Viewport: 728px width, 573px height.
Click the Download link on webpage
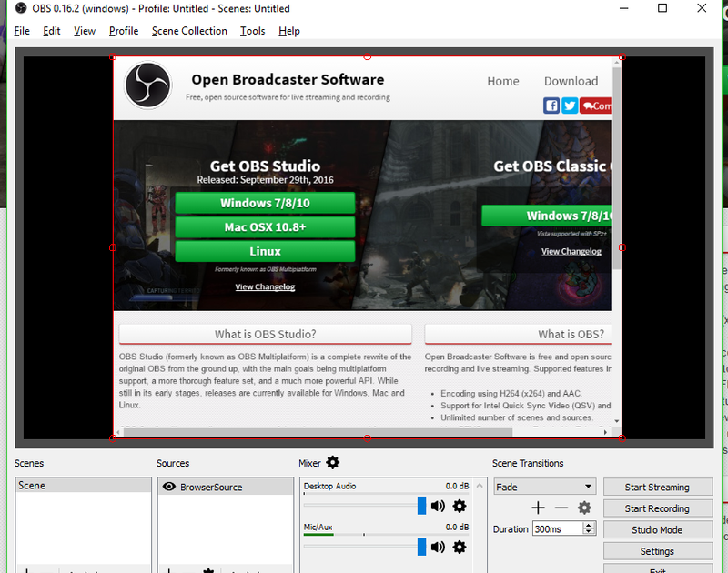point(571,81)
